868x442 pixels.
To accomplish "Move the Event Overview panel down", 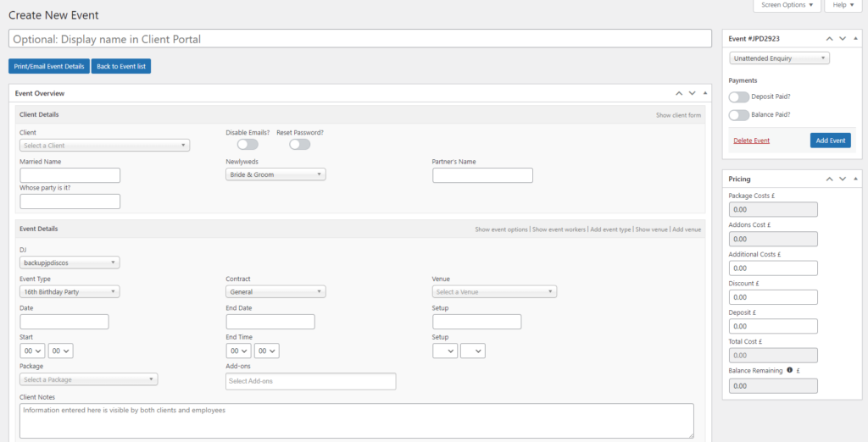I will (x=692, y=93).
